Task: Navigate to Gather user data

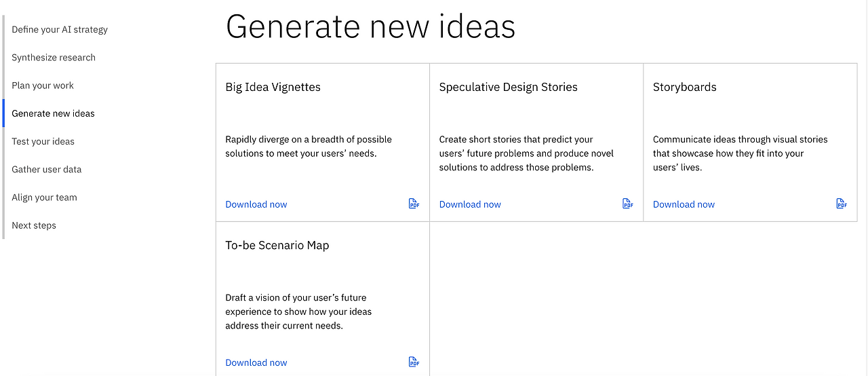Action: point(46,170)
